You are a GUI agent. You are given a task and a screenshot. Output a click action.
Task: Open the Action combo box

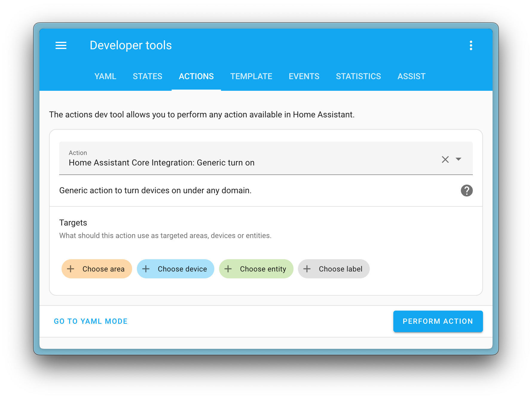click(239, 163)
